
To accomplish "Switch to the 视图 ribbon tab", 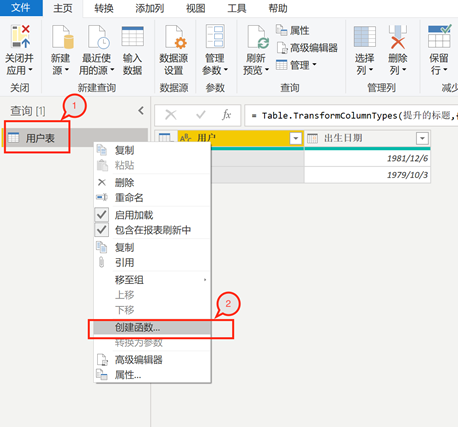I will [x=195, y=8].
